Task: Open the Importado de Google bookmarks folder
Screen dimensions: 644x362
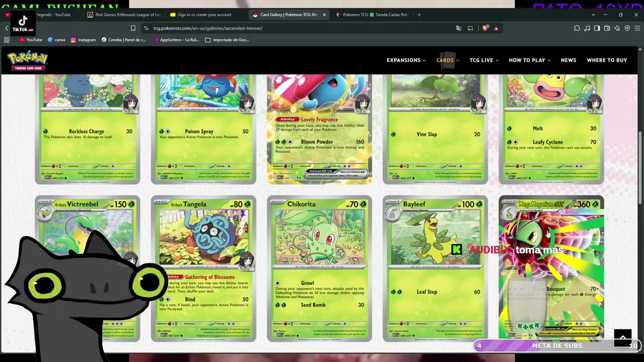Action: pos(227,40)
